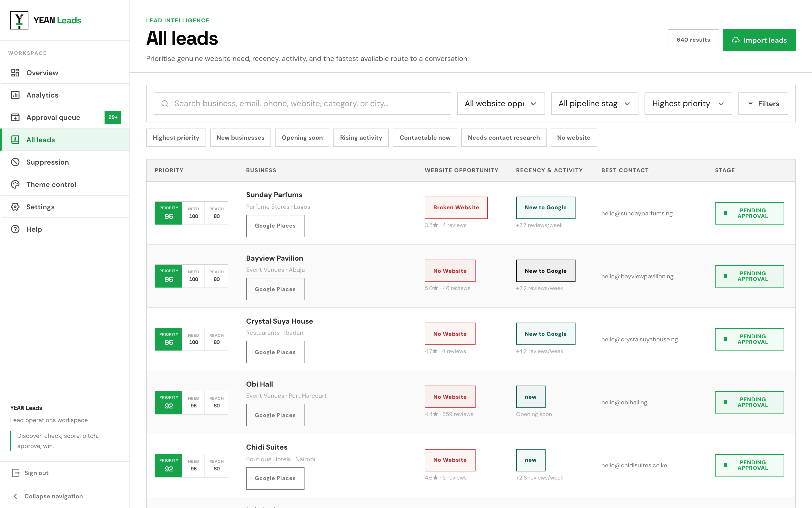Open the Highest priority sort dropdown
812x508 pixels.
click(688, 103)
